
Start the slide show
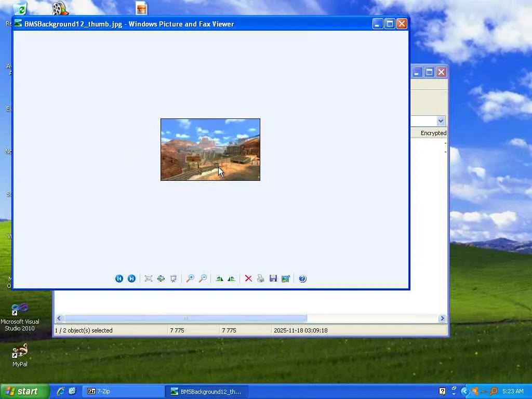174,278
